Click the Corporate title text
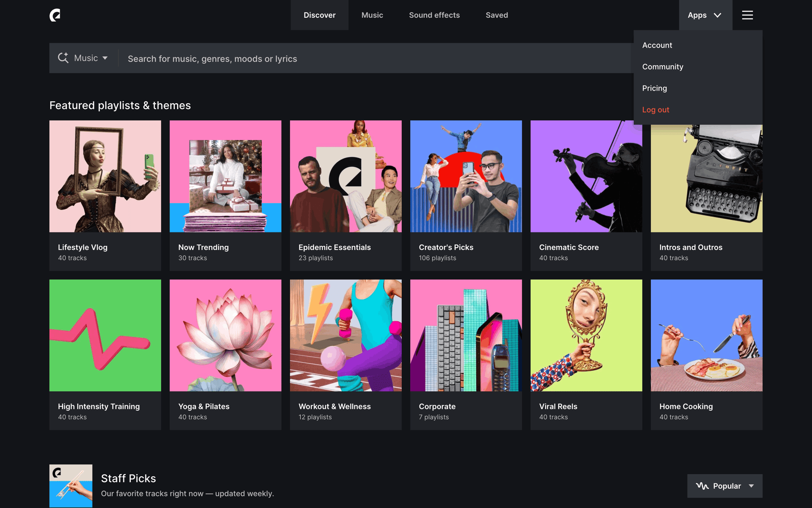 click(x=437, y=406)
